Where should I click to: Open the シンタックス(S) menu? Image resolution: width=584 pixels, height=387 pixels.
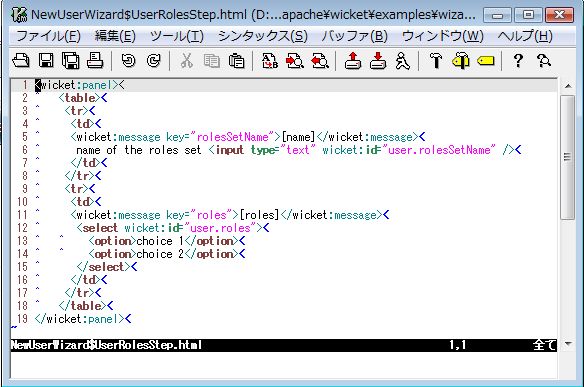pos(263,36)
